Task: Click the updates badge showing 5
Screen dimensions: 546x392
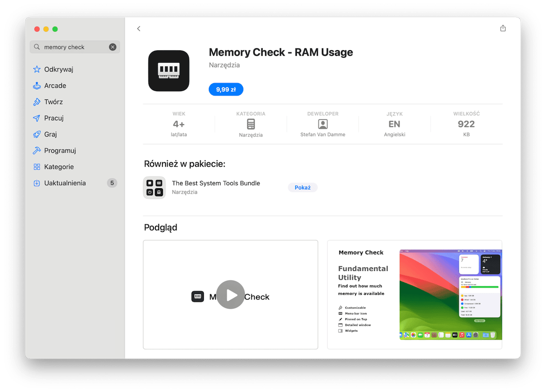Action: pos(112,183)
